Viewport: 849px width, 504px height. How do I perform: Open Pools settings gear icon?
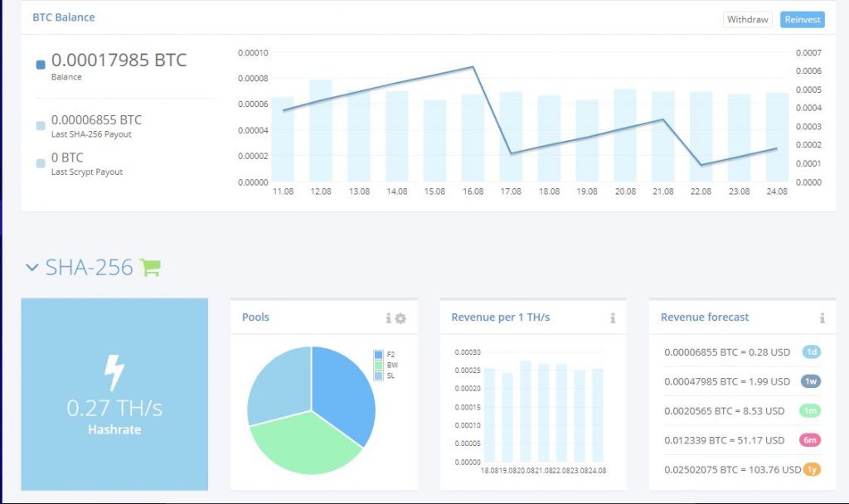point(400,318)
